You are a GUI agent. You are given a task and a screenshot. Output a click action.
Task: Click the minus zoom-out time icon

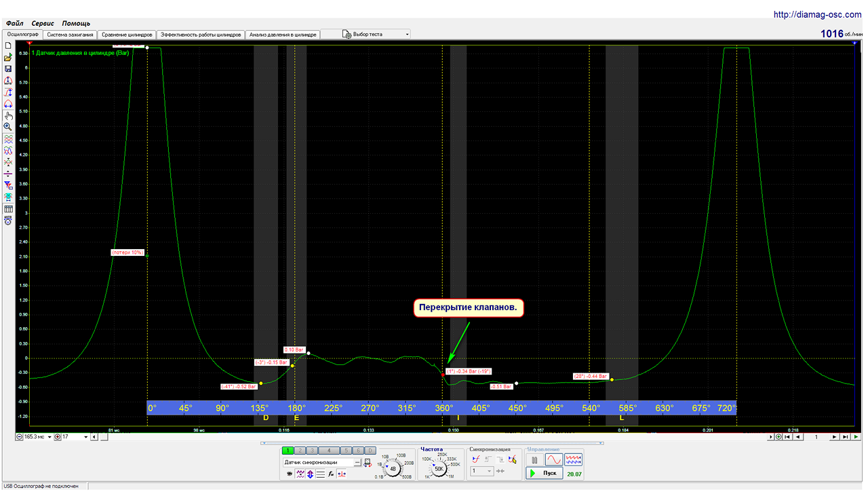[x=19, y=437]
